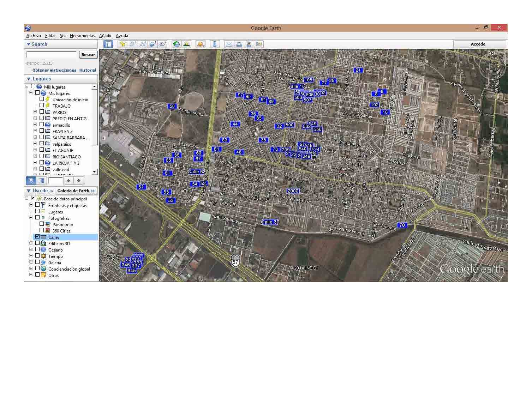Screen dimensions: 532x411
Task: Open the Historial link
Action: [x=88, y=70]
